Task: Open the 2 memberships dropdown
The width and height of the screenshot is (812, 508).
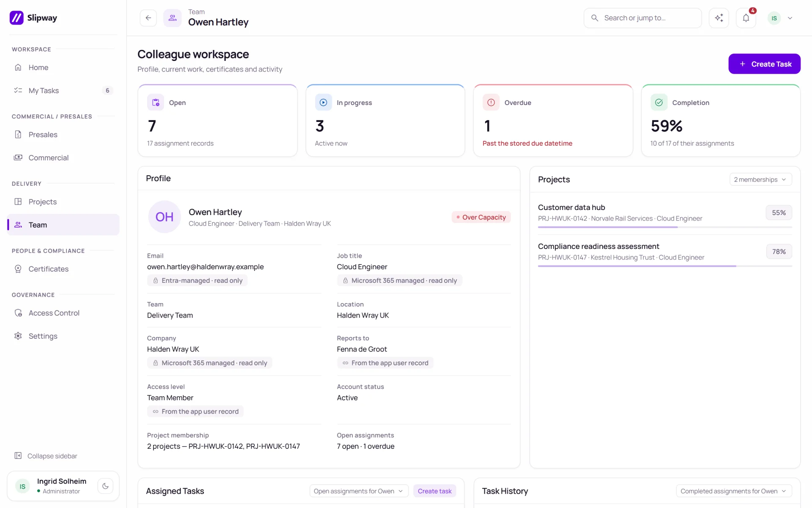Action: (760, 179)
